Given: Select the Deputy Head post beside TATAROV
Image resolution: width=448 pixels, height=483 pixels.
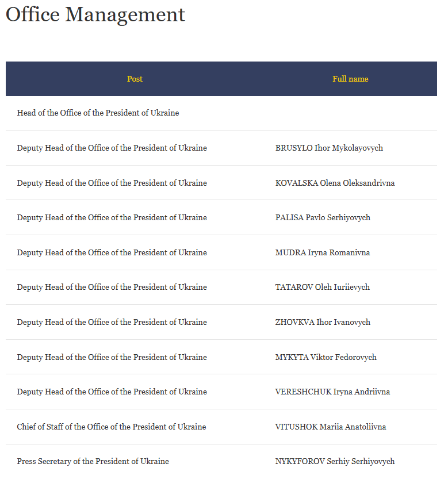Looking at the screenshot, I should [x=112, y=287].
